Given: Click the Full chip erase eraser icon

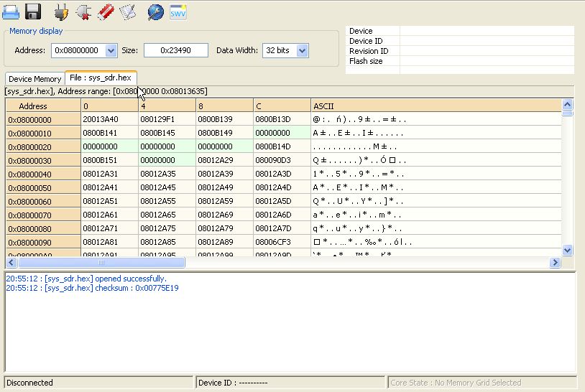Looking at the screenshot, I should [x=105, y=11].
